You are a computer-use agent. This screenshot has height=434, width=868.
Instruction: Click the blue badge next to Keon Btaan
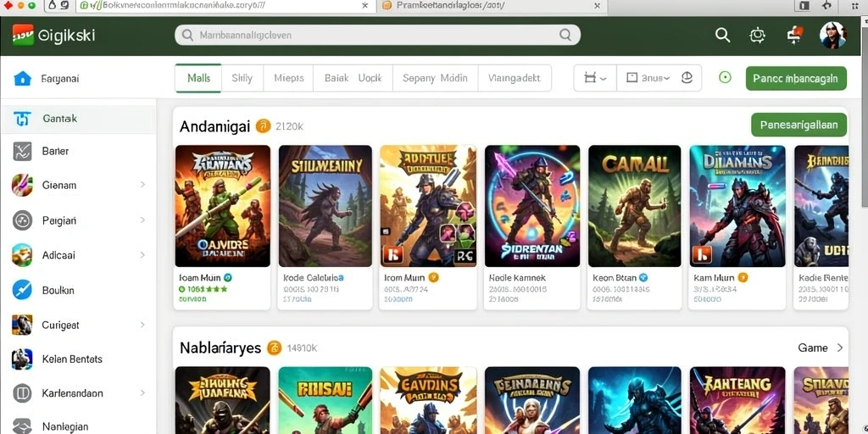coord(643,277)
